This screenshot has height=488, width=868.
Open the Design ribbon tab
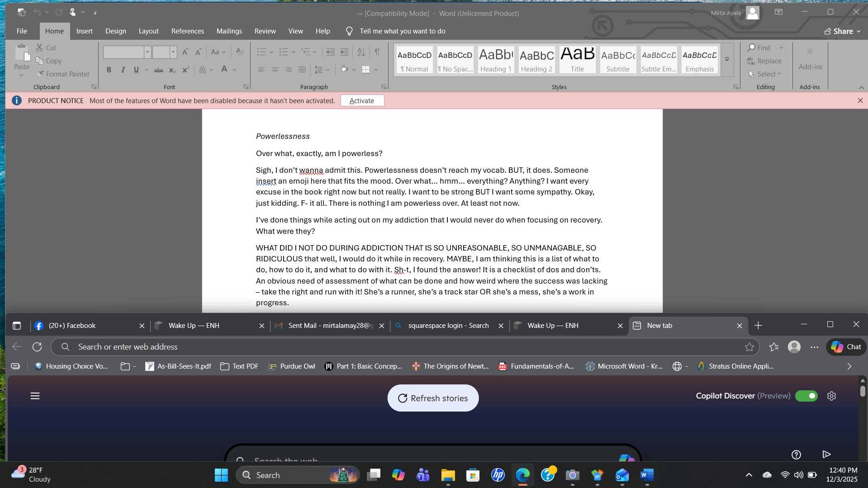(116, 31)
